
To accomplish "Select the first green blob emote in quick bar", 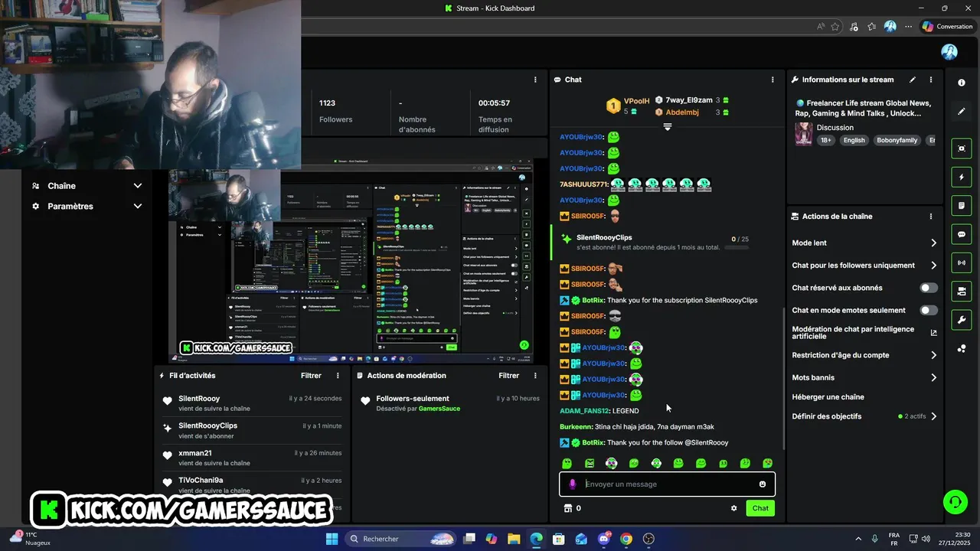I will point(567,464).
